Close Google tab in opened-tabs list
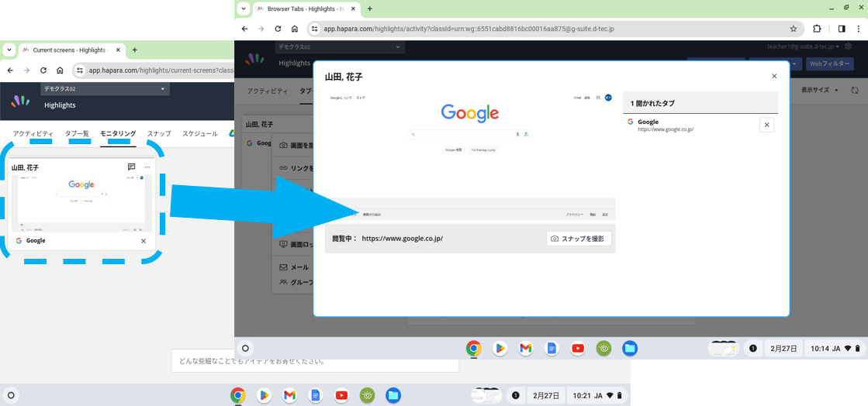Image resolution: width=868 pixels, height=406 pixels. [x=766, y=125]
